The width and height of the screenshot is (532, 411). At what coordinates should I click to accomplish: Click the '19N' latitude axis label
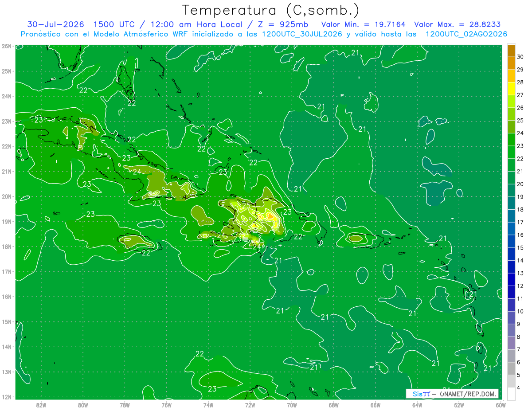click(7, 222)
